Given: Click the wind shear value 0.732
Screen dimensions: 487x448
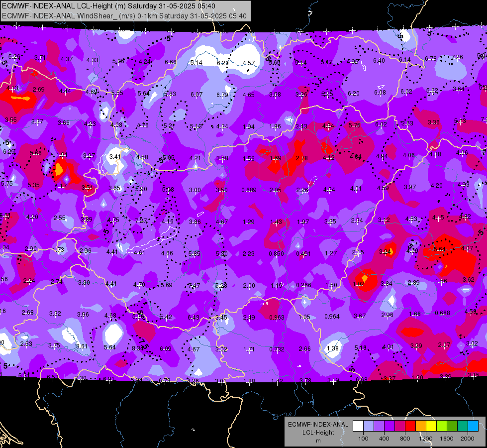Looking at the screenshot, I should 277,349.
